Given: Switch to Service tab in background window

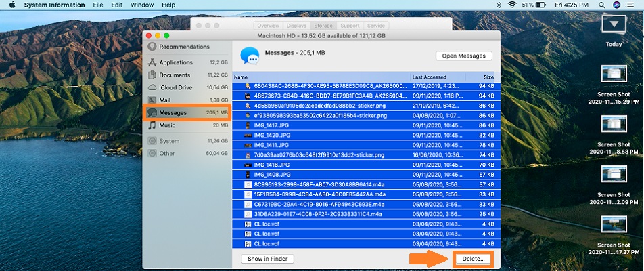Looking at the screenshot, I should coord(376,26).
